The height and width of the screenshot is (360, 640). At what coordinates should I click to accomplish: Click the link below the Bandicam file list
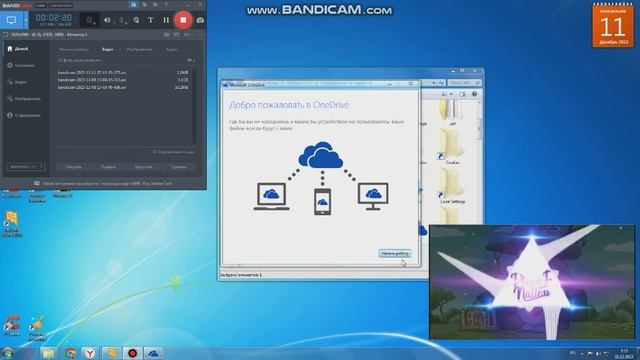pyautogui.click(x=174, y=152)
